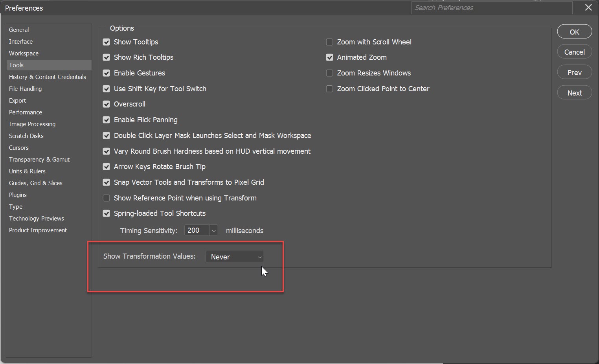
Task: Disable the Show Tooltips checkbox
Action: pos(106,42)
